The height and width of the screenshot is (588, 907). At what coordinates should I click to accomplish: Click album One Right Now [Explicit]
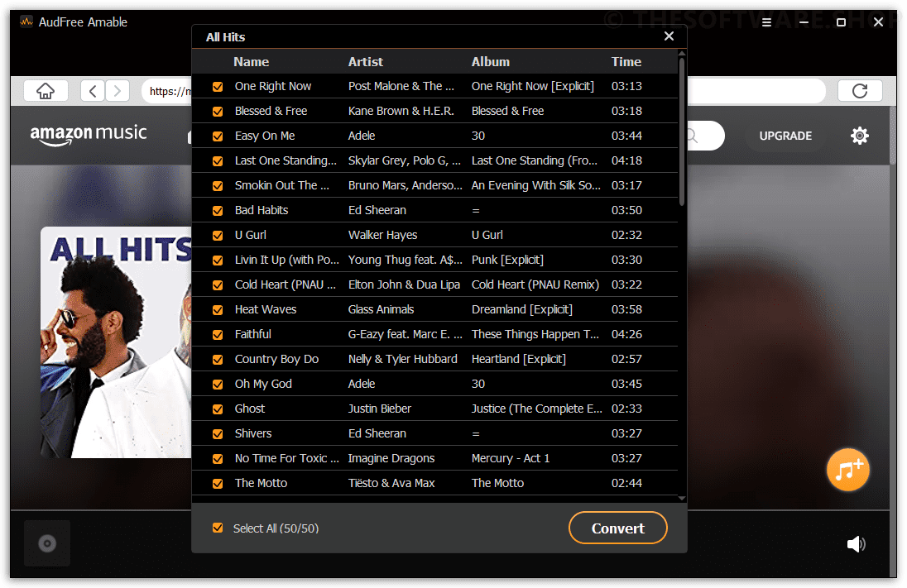533,86
